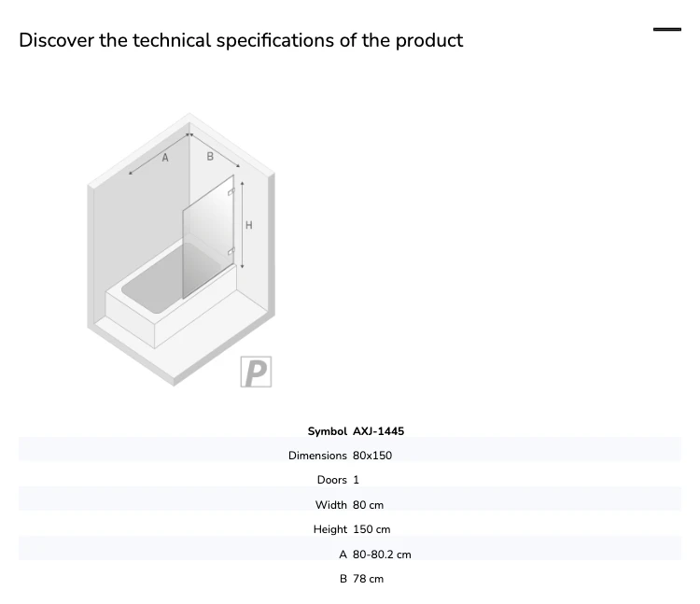700x604 pixels.
Task: Click the 'Width' row label in table
Action: [x=330, y=505]
